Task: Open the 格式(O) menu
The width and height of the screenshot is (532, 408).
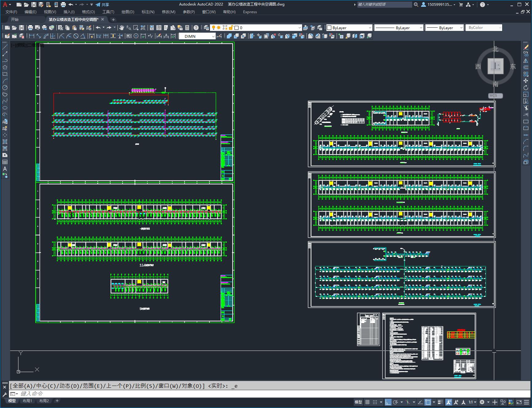Action: click(x=88, y=12)
